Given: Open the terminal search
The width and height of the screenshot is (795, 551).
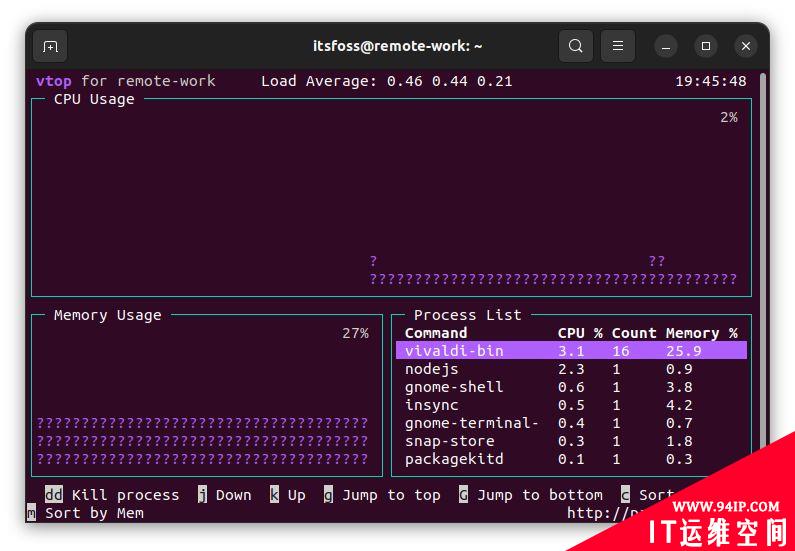Looking at the screenshot, I should point(575,46).
